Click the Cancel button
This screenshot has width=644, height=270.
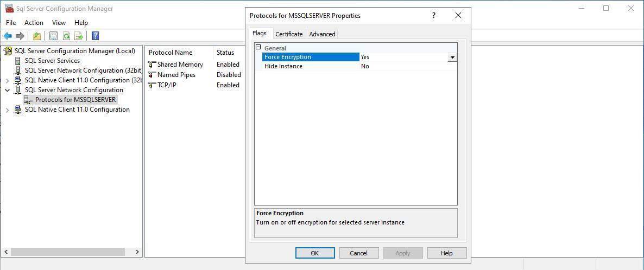(358, 253)
